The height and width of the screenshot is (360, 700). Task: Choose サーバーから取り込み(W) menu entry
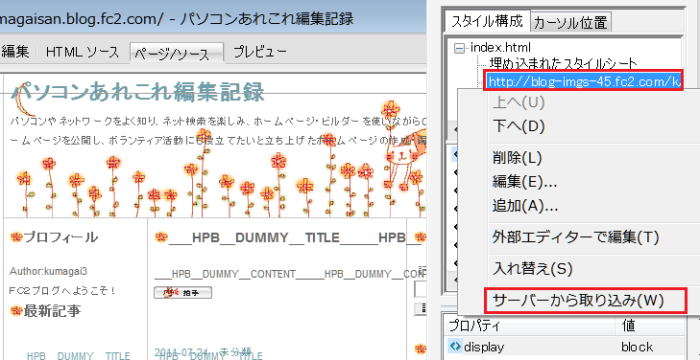click(584, 301)
